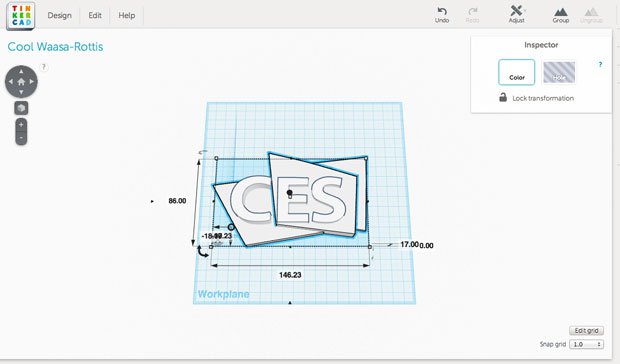The image size is (620, 364).
Task: Click the top rotation handle near corner
Action: tap(203, 152)
